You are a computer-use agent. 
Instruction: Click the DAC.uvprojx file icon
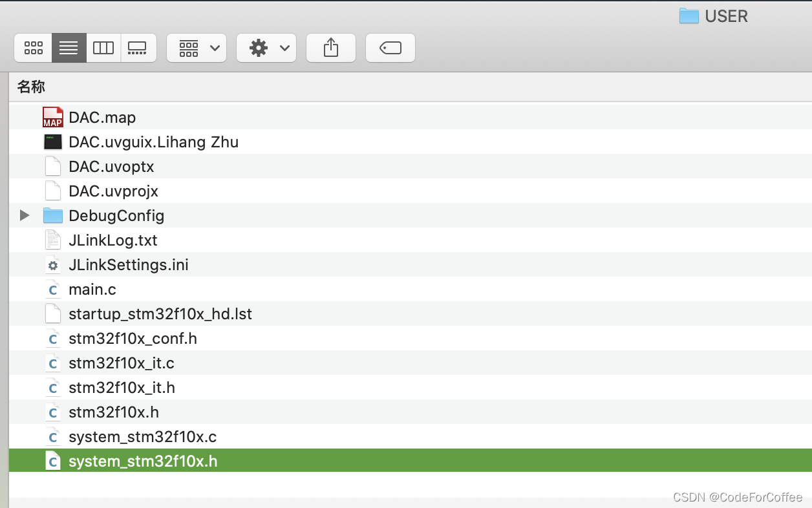tap(53, 191)
